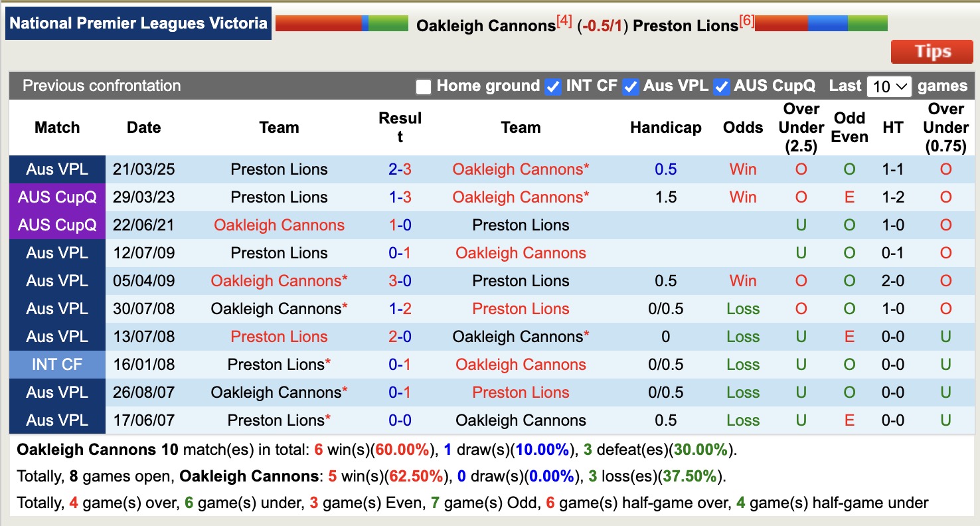Click the Handicap column header

tap(666, 127)
